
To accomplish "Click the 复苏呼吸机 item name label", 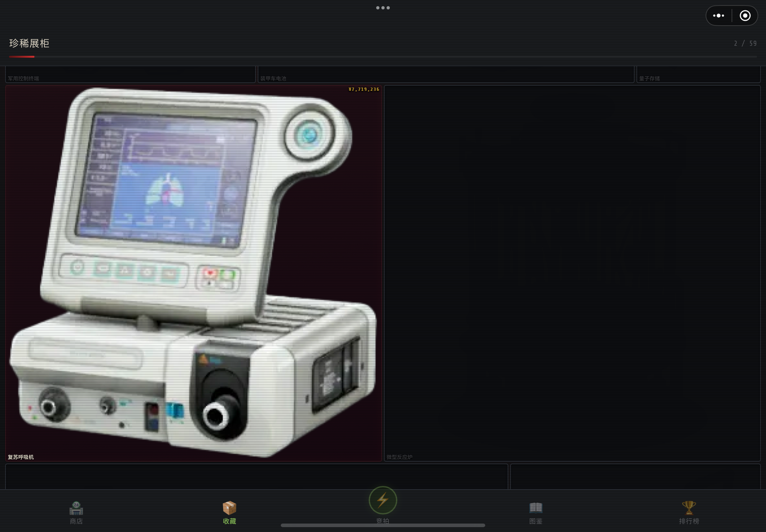I will click(x=21, y=457).
